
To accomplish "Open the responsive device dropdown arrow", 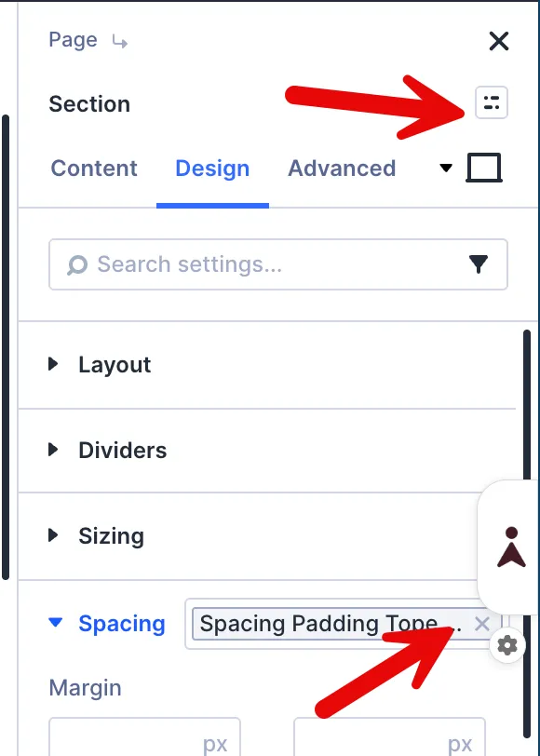I will (x=446, y=168).
